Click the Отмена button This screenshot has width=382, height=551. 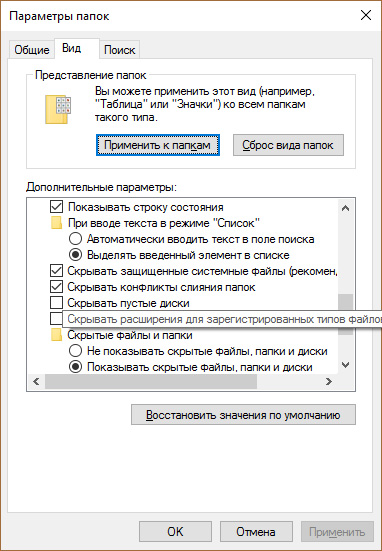click(x=256, y=532)
